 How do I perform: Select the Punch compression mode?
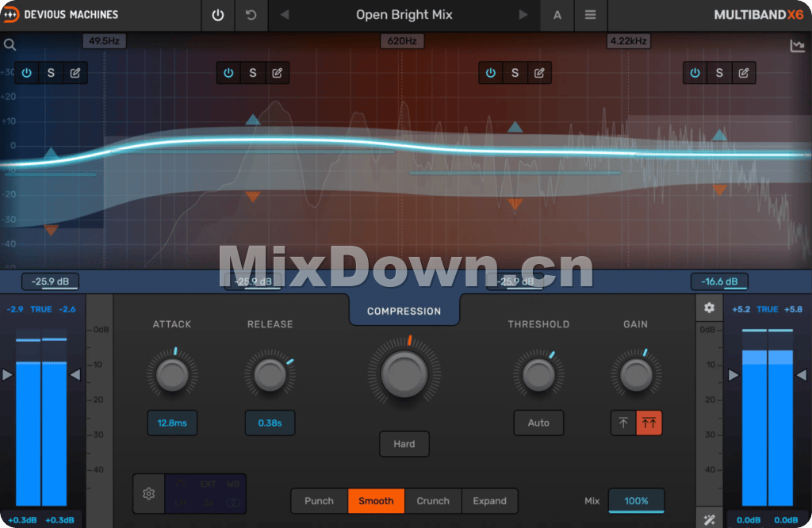pos(320,501)
